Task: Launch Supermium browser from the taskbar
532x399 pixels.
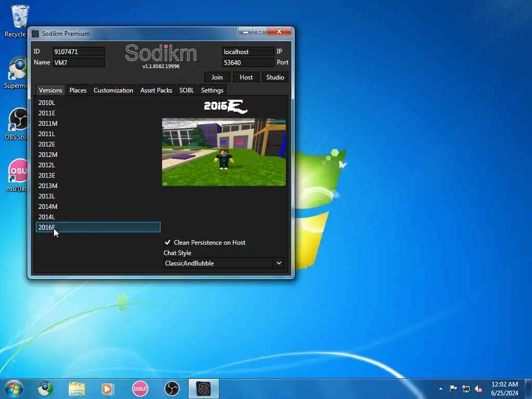Action: pyautogui.click(x=45, y=389)
